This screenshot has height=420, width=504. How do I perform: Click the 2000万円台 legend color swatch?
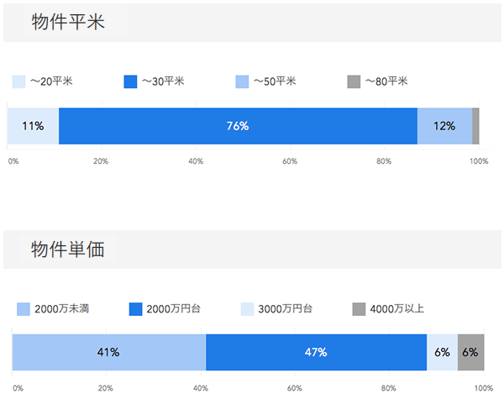coord(135,309)
